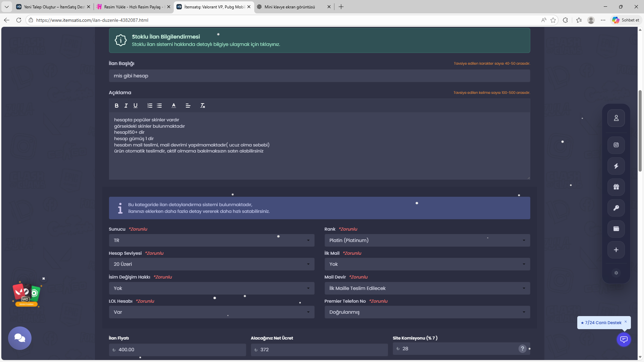Close the Resim Yükle tab
This screenshot has width=644, height=362.
tap(168, 7)
